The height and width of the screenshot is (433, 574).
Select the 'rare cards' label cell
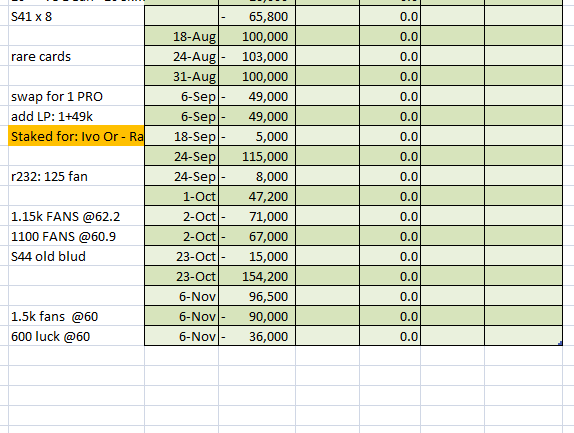[76, 56]
